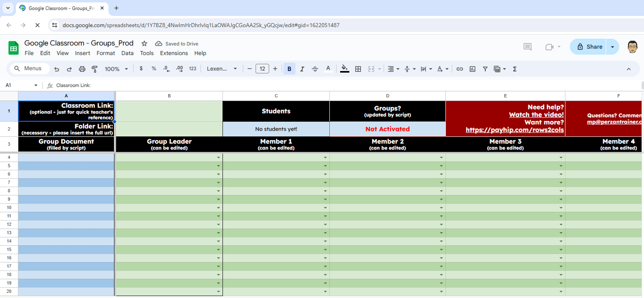Click the Watch the video! link
Viewport: 644px width, 298px height.
click(536, 115)
